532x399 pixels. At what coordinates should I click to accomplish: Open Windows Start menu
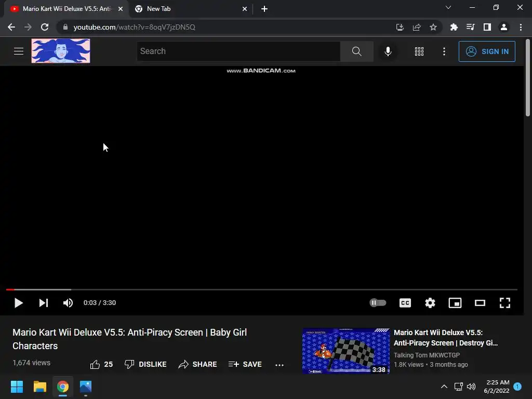coord(17,387)
